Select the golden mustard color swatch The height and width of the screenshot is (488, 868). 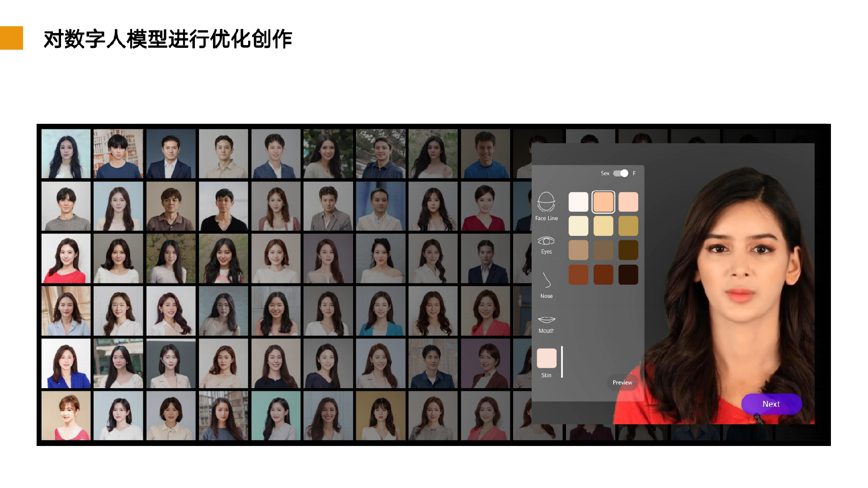pos(628,226)
